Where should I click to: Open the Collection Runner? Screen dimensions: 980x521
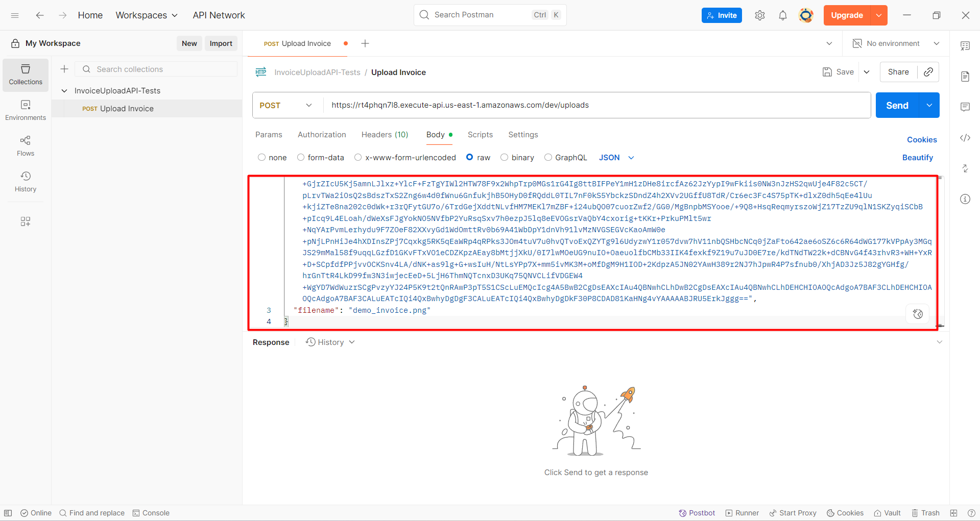point(742,513)
